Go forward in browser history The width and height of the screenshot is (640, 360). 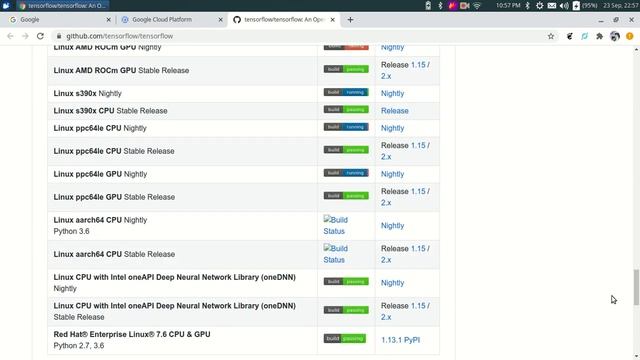(x=25, y=36)
